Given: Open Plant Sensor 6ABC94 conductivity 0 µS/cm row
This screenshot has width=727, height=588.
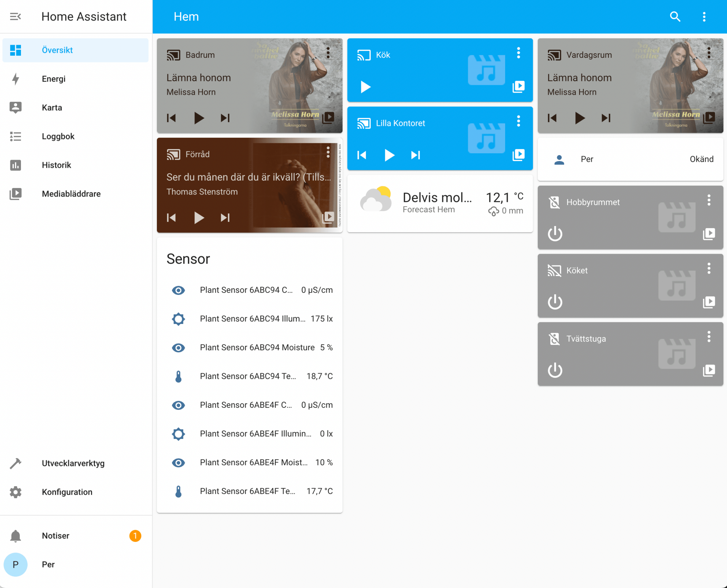Looking at the screenshot, I should (x=250, y=290).
